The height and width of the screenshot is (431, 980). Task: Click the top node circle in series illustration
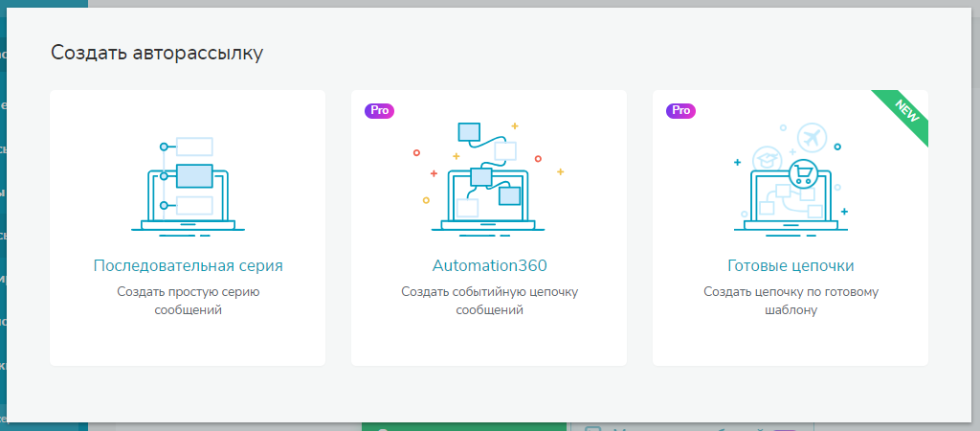164,147
